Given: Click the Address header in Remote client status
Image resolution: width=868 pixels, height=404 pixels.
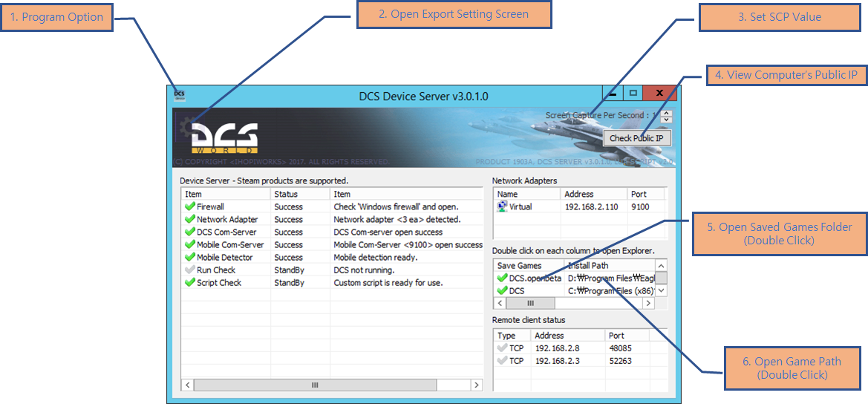Looking at the screenshot, I should (x=567, y=336).
